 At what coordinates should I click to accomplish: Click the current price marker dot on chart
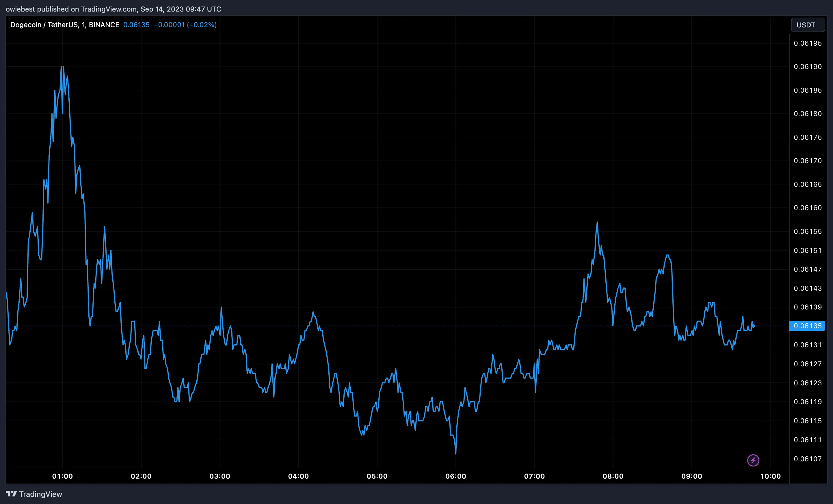pos(754,326)
